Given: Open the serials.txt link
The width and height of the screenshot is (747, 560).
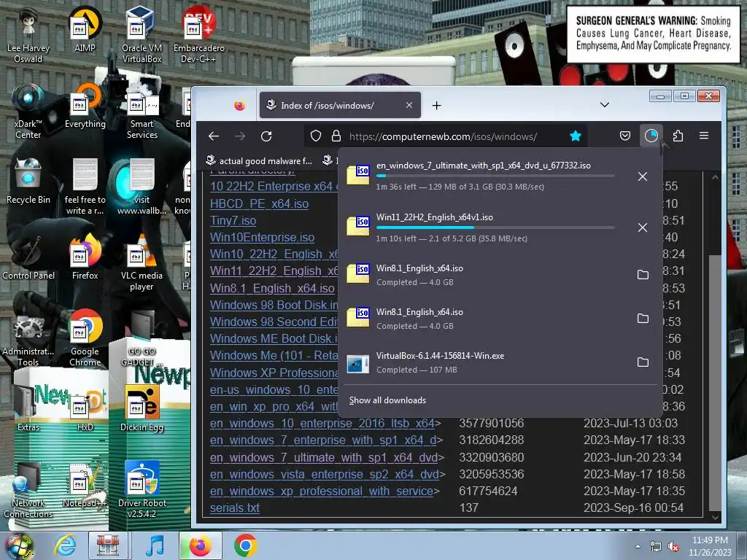Looking at the screenshot, I should point(234,508).
